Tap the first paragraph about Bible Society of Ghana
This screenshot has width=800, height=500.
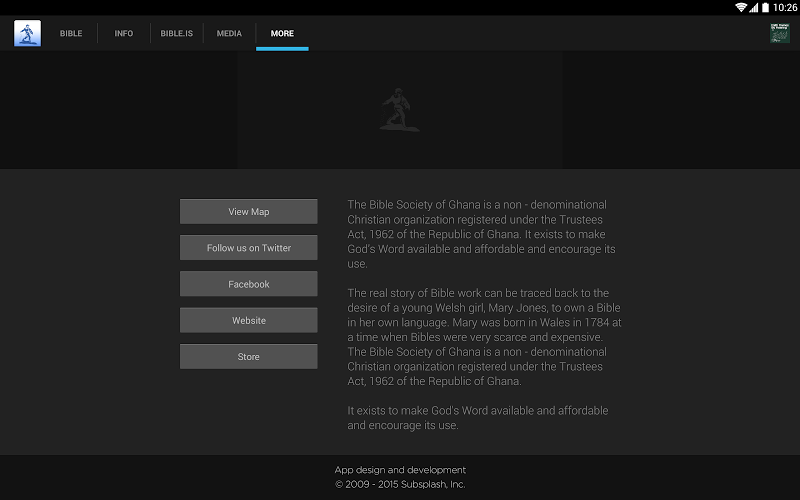481,234
